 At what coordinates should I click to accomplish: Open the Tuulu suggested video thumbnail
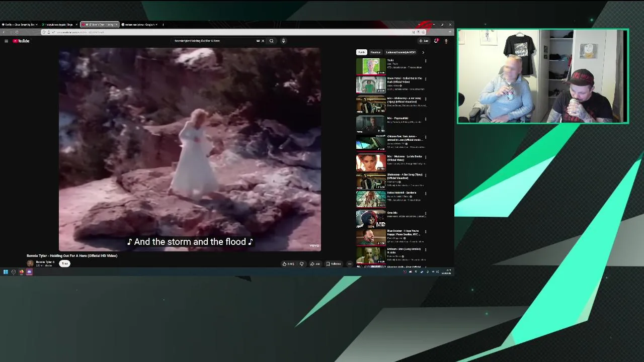click(x=371, y=66)
